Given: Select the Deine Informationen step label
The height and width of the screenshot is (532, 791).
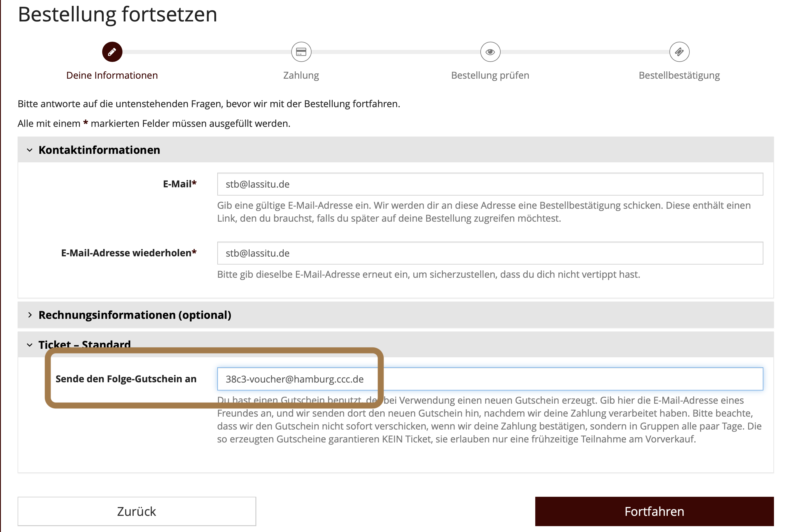Looking at the screenshot, I should tap(112, 75).
